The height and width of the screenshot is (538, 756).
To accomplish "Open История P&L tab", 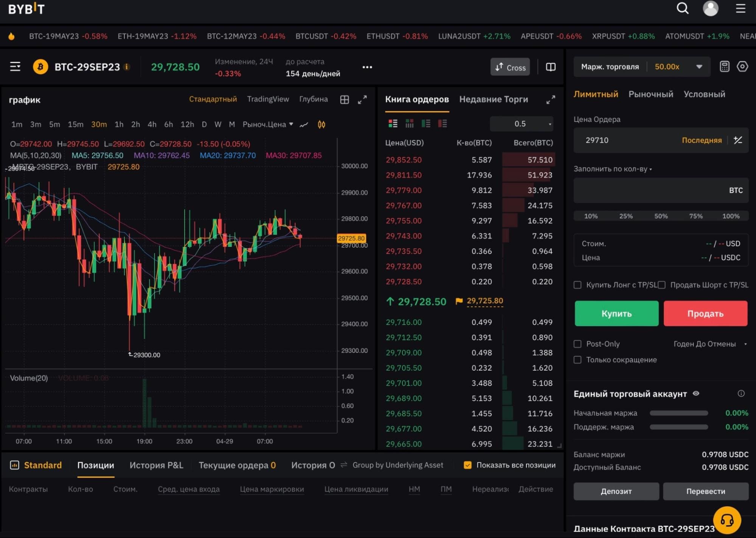I will click(156, 465).
